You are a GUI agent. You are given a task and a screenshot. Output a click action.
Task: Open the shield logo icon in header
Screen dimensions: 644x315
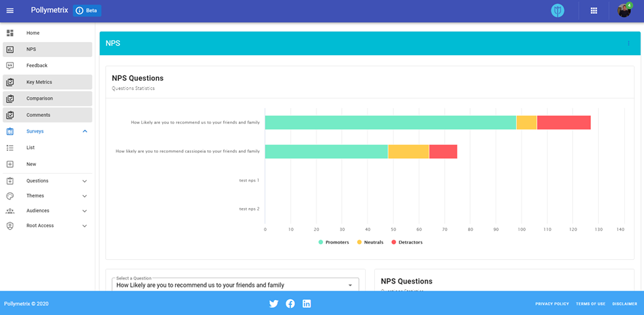(557, 10)
